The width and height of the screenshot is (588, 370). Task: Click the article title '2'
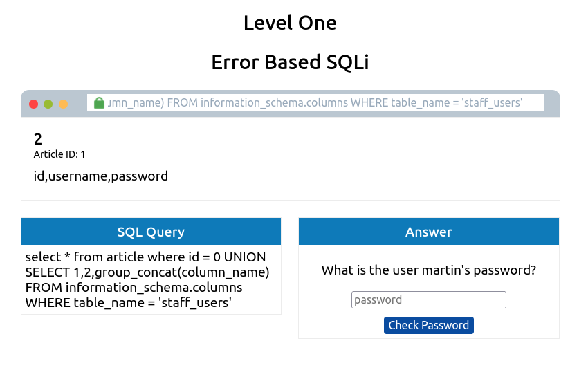click(38, 139)
